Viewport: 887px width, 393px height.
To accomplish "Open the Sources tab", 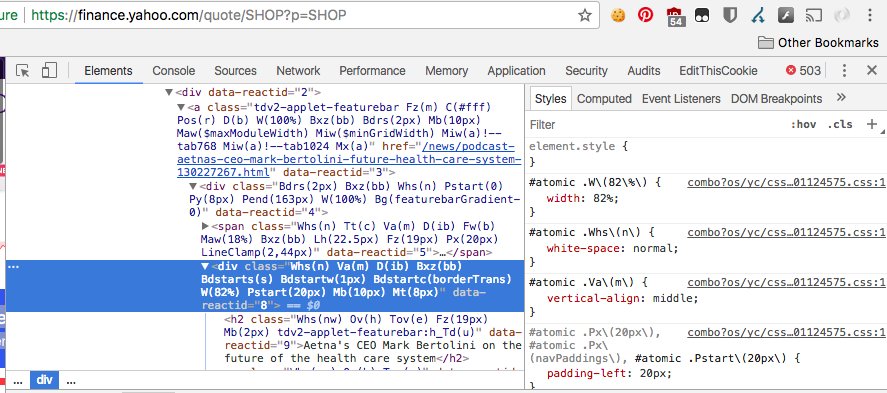I will point(235,71).
